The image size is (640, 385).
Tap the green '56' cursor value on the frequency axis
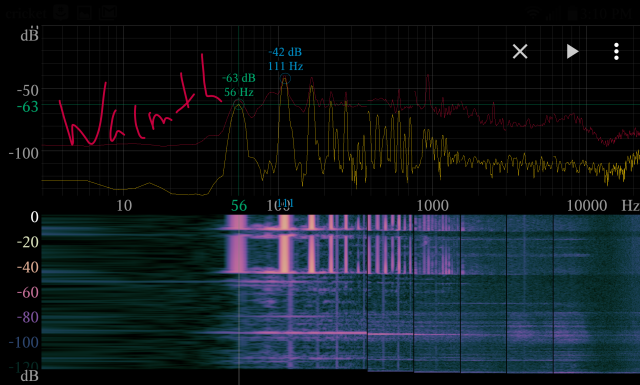pos(239,206)
